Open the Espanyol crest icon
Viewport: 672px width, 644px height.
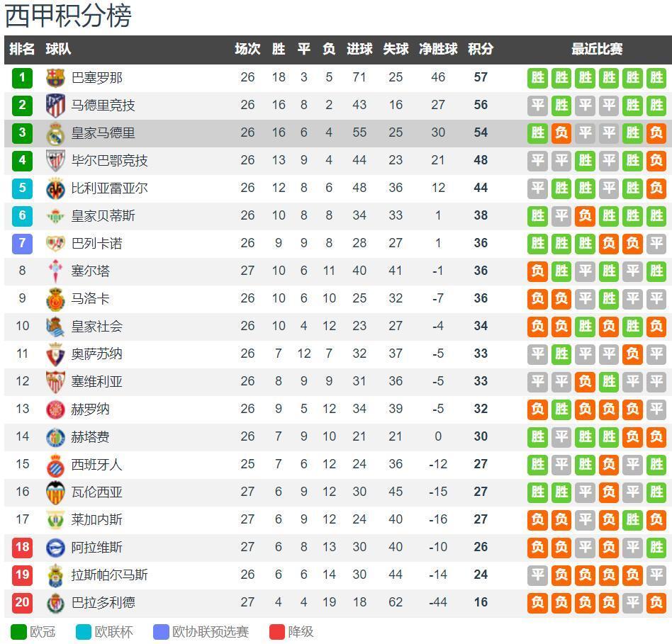pyautogui.click(x=55, y=465)
